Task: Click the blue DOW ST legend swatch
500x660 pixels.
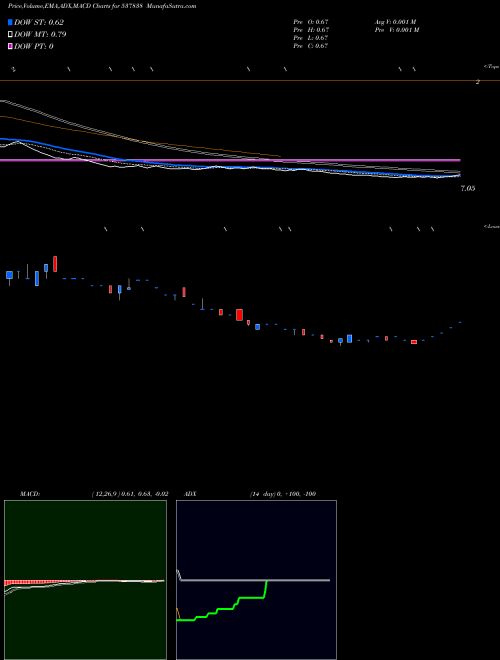Action: (x=10, y=22)
